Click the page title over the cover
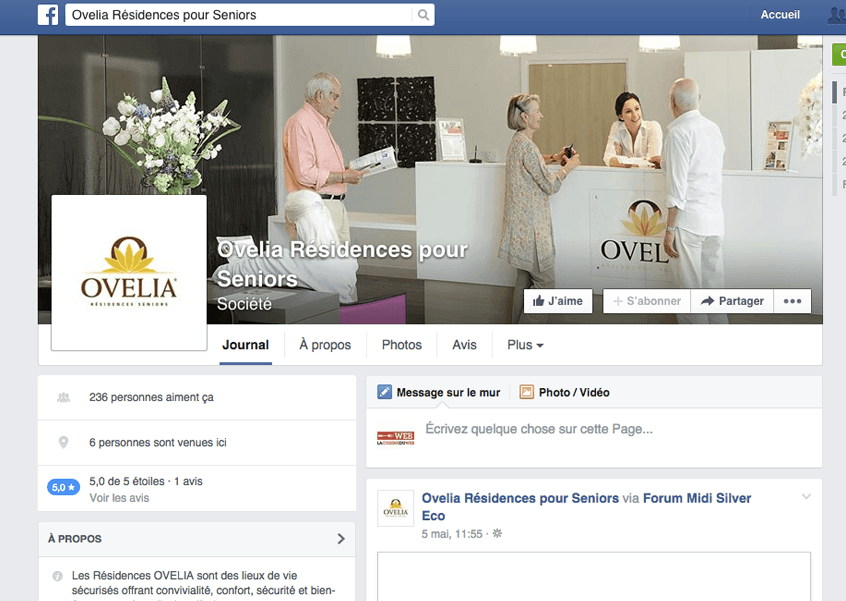 coord(342,264)
